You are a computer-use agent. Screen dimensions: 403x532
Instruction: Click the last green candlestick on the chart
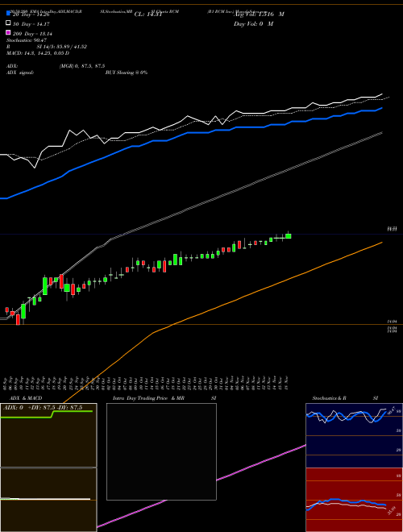(289, 236)
